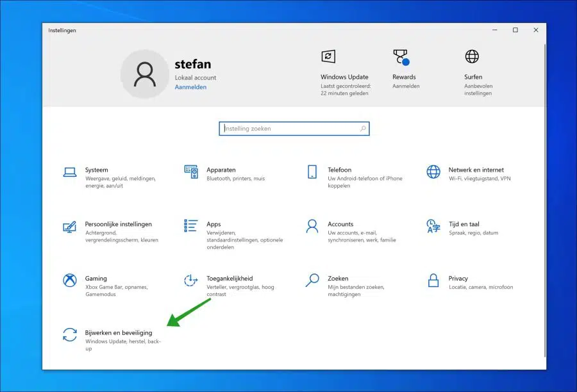Open the Bijwerken en beveiliging sync icon

(x=69, y=334)
